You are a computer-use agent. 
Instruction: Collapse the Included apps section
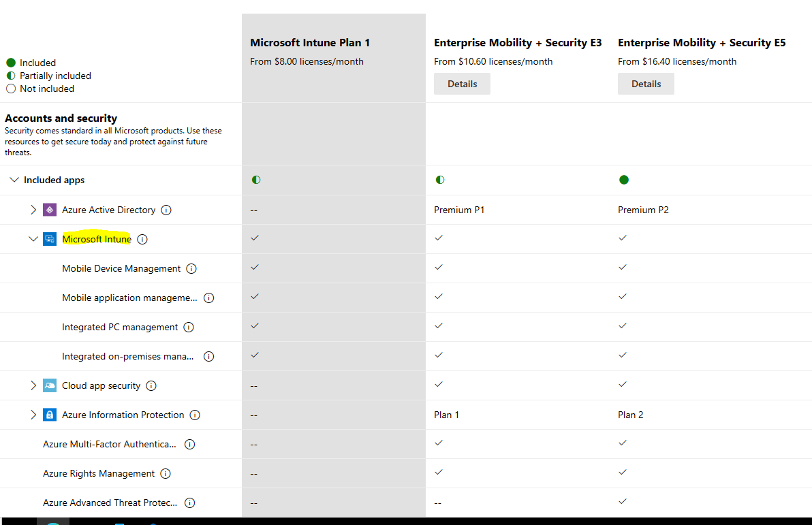[14, 180]
